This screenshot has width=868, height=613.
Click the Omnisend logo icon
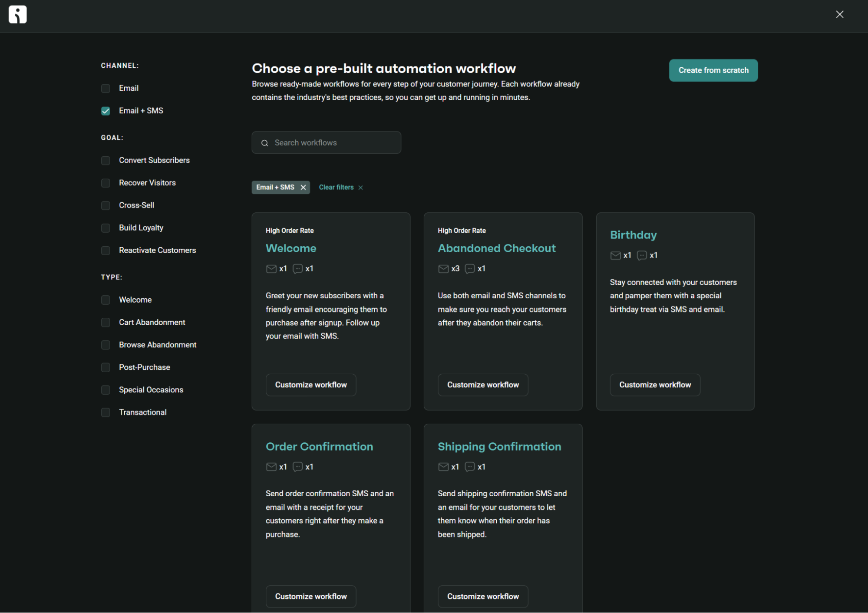(18, 14)
